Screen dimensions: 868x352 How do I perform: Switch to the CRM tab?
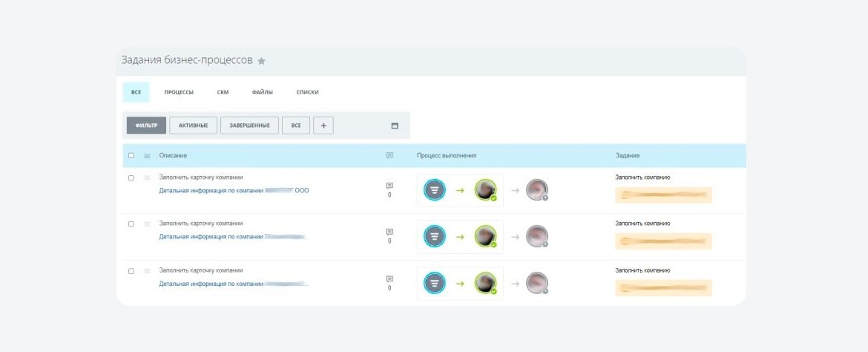[x=223, y=93]
